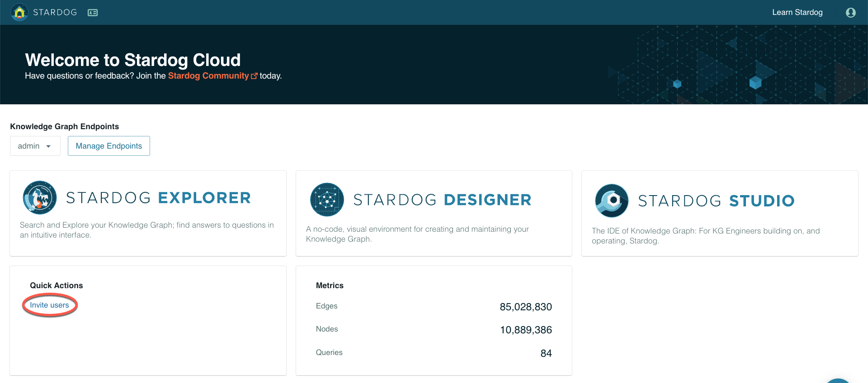Follow the Stardog Community link
This screenshot has width=868, height=383.
click(x=208, y=76)
